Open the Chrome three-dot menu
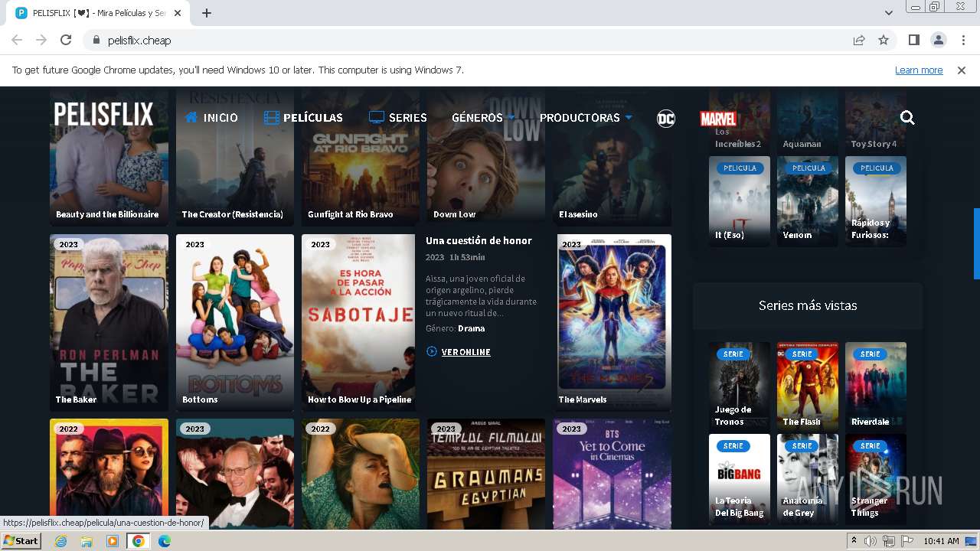Image resolution: width=980 pixels, height=551 pixels. [x=962, y=40]
